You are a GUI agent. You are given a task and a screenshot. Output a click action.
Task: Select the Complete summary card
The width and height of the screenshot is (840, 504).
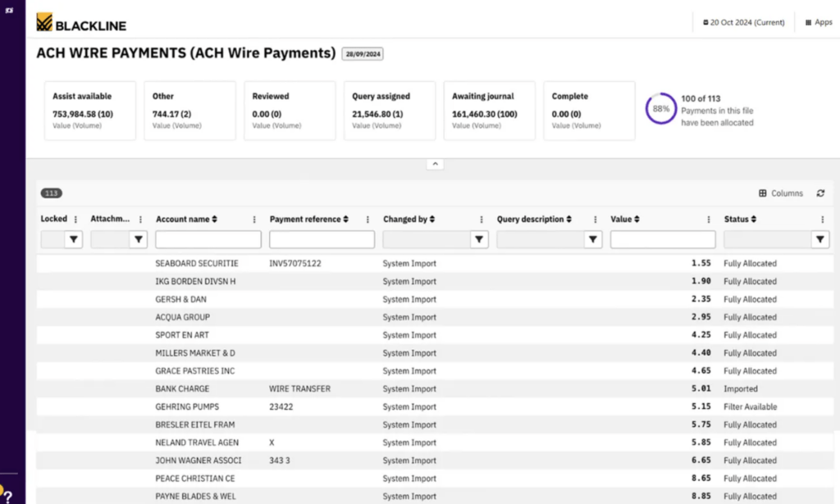(x=589, y=111)
